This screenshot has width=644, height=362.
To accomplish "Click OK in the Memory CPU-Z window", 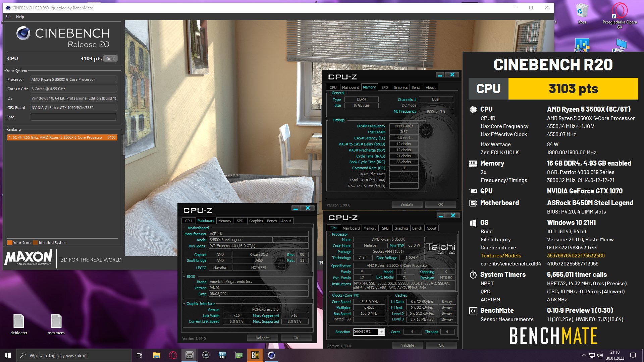I will (440, 204).
